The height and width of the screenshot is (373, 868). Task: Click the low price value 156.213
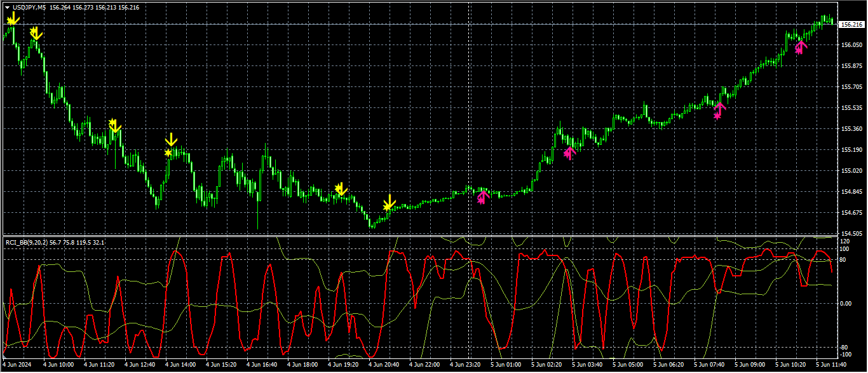106,7
